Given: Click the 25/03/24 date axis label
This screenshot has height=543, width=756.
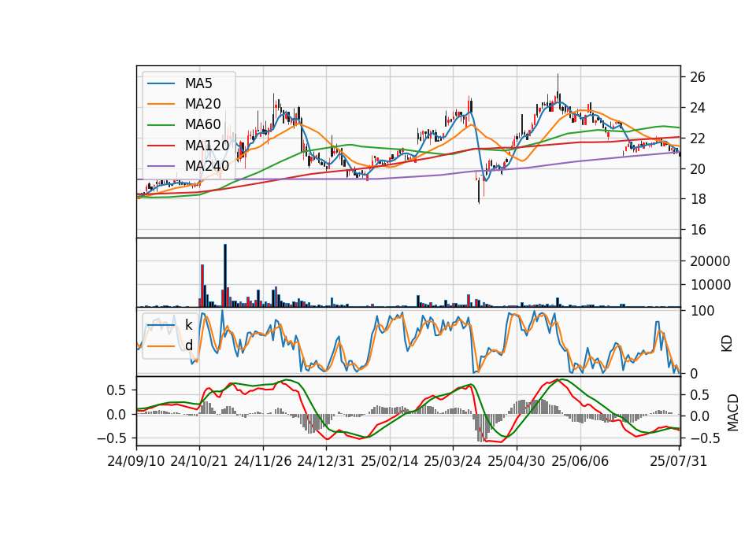Looking at the screenshot, I should pos(453,461).
